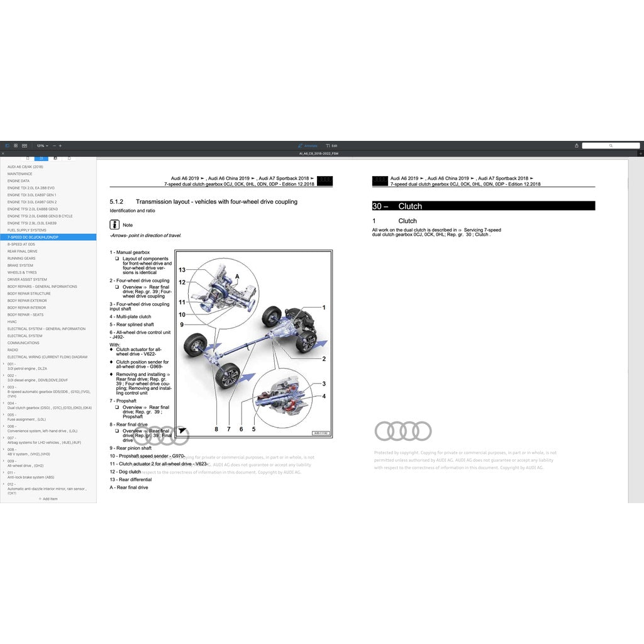Toggle the sidebar panel view icon
Viewport: 644px width, 644px height.
8,145
